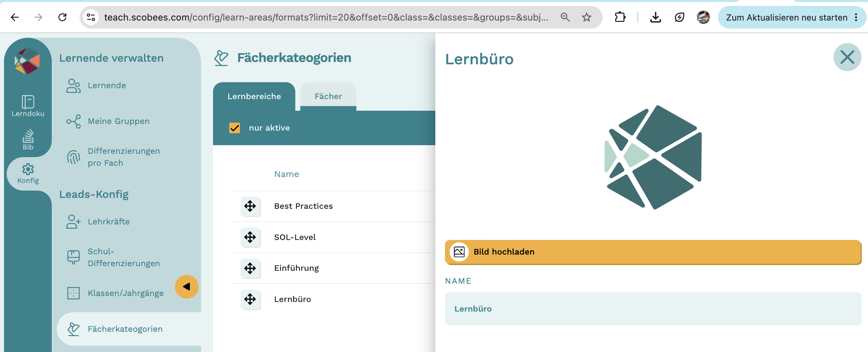Close the Lernbüro detail panel
The width and height of the screenshot is (868, 352).
[847, 57]
